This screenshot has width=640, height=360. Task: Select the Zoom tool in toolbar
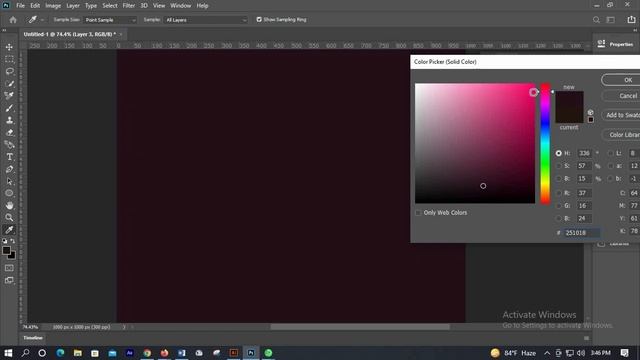coord(9,218)
